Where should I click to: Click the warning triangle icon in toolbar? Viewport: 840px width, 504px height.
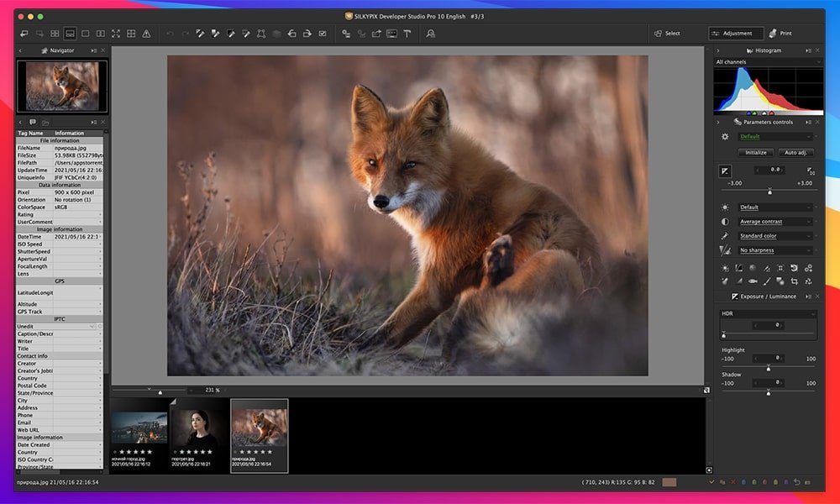click(x=146, y=34)
